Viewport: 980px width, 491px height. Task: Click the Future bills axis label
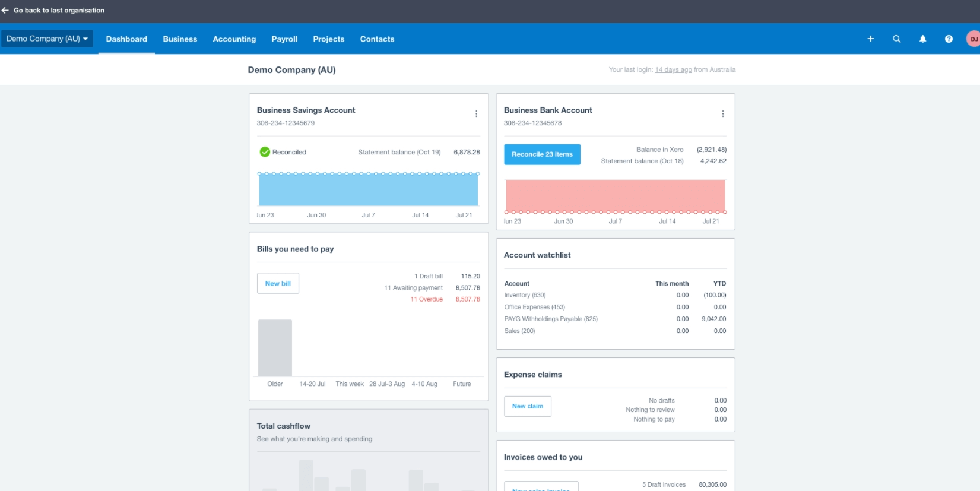coord(462,384)
